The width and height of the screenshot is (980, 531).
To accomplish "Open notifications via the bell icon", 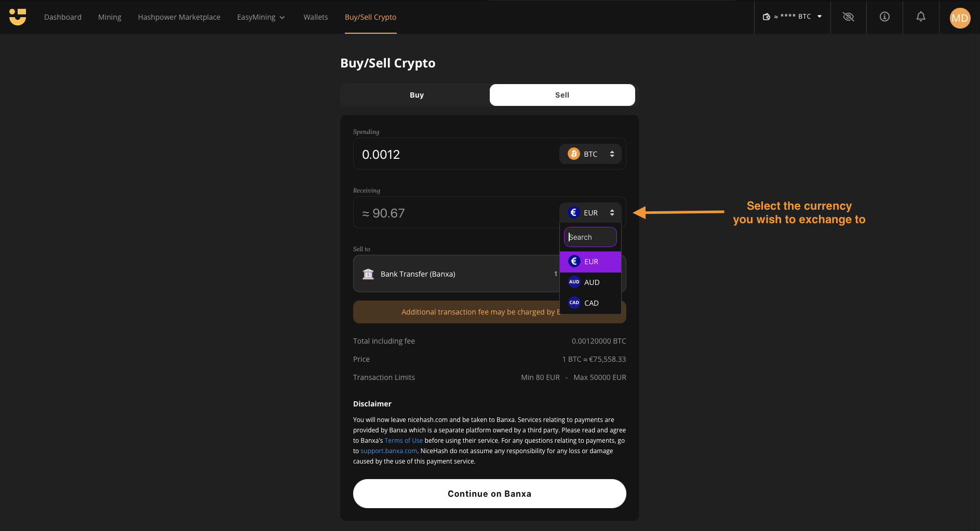I will (x=920, y=17).
